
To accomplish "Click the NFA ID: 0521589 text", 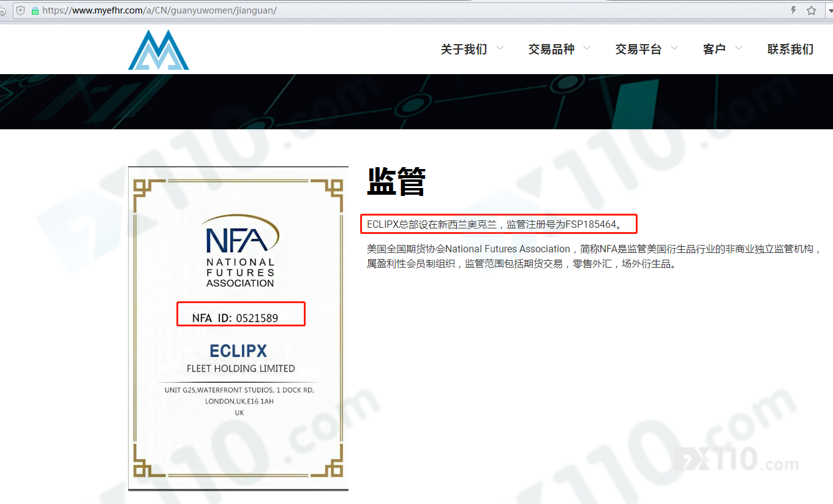I will (x=235, y=318).
